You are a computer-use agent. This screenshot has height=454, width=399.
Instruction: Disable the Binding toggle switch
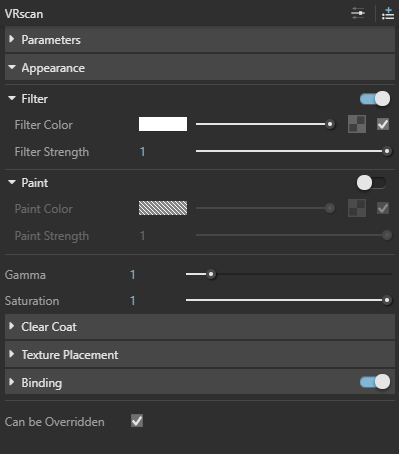click(x=375, y=382)
